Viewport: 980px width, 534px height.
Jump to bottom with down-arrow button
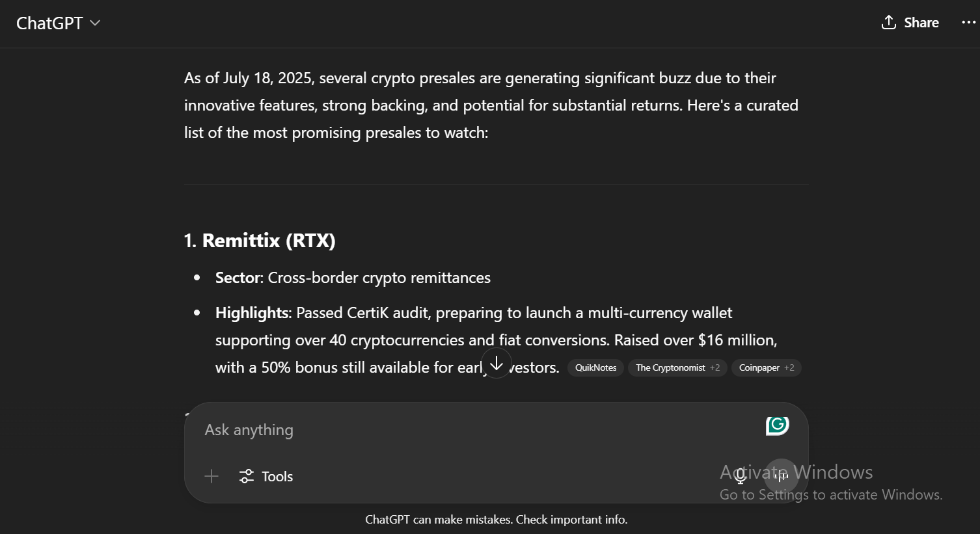click(497, 363)
